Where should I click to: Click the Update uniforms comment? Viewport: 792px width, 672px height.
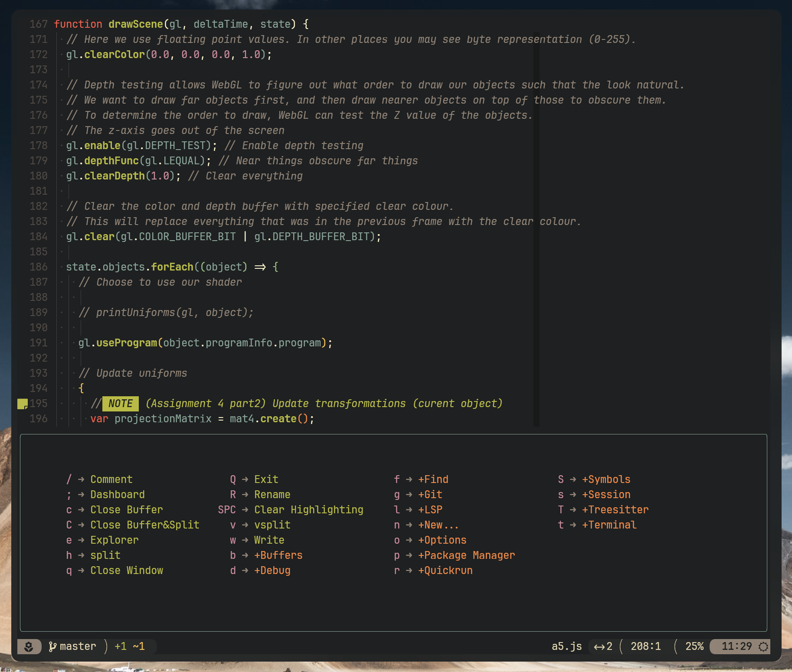[133, 373]
